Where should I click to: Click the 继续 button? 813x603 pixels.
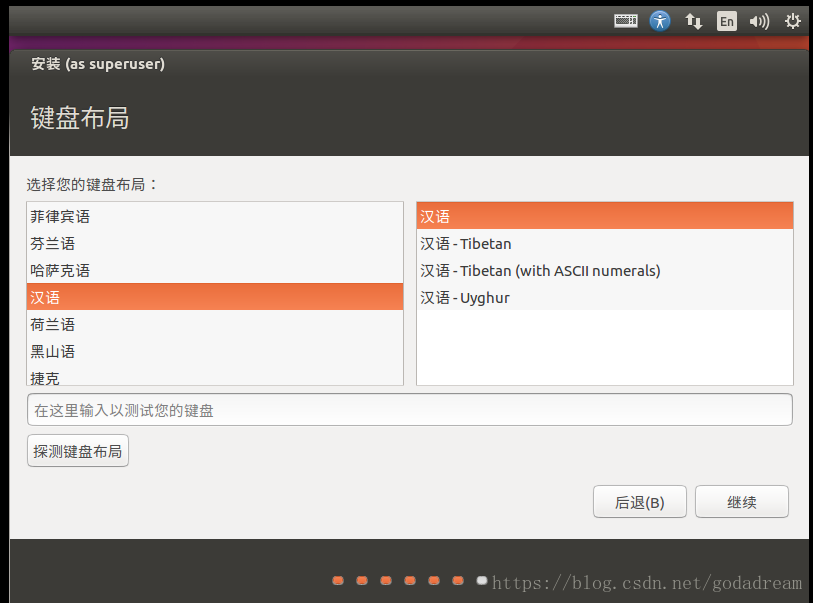pyautogui.click(x=741, y=501)
